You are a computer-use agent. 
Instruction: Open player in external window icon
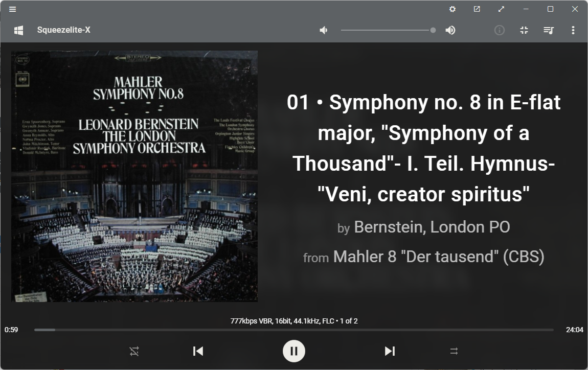coord(477,9)
